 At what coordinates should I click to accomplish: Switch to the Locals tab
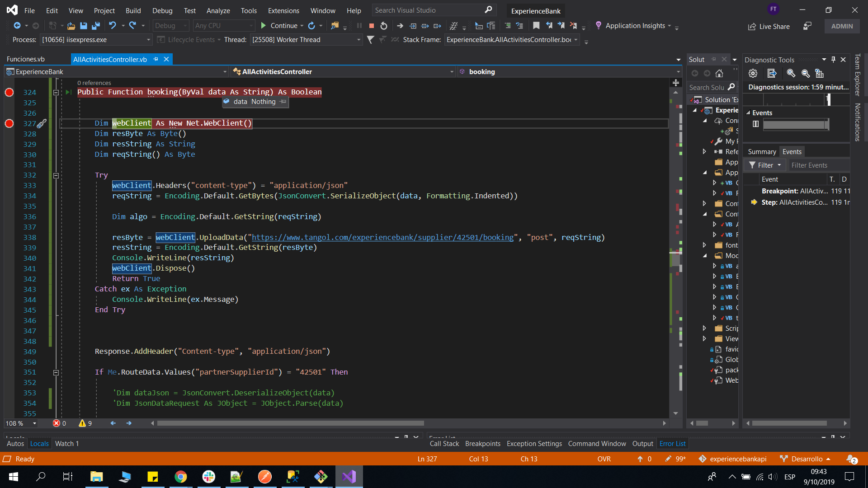(39, 444)
